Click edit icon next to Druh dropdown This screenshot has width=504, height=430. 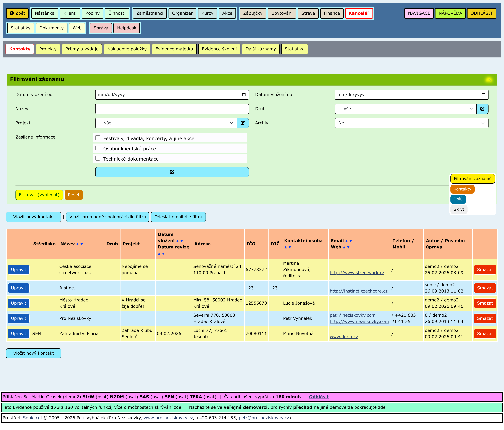point(482,109)
